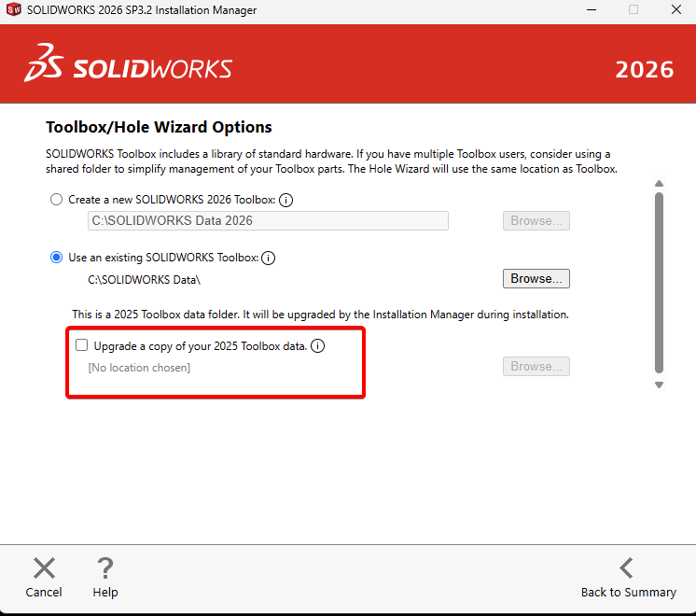Click scrollbar down arrow
The height and width of the screenshot is (616, 696).
click(660, 385)
